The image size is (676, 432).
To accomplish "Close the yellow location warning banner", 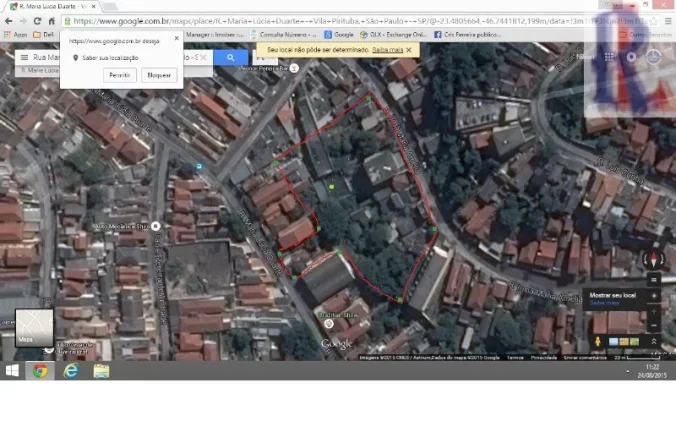I will [409, 50].
